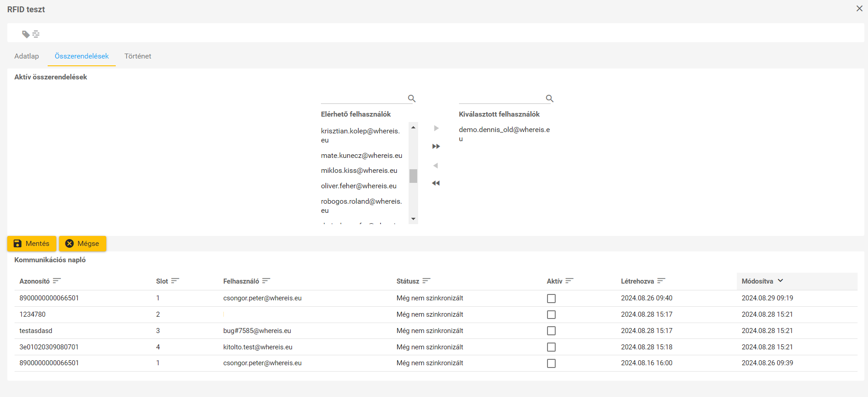Screen dimensions: 868x397
Task: Select mate.kunecz@whereis.eu from available users
Action: coord(361,156)
